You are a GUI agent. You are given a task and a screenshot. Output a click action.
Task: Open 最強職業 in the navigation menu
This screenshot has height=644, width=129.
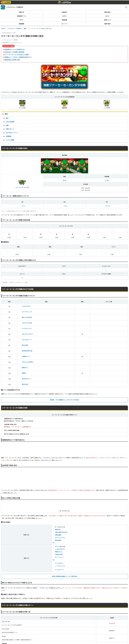pyautogui.click(x=21, y=24)
